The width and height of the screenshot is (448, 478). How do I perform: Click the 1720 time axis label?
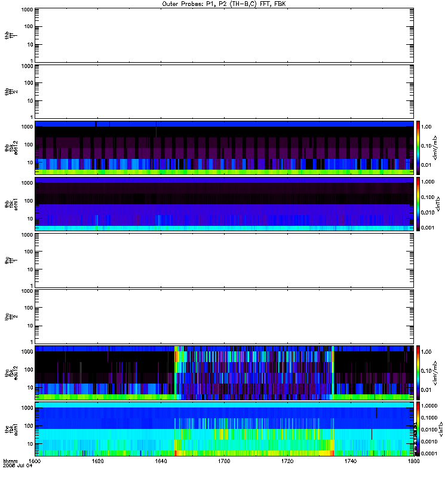tap(287, 461)
